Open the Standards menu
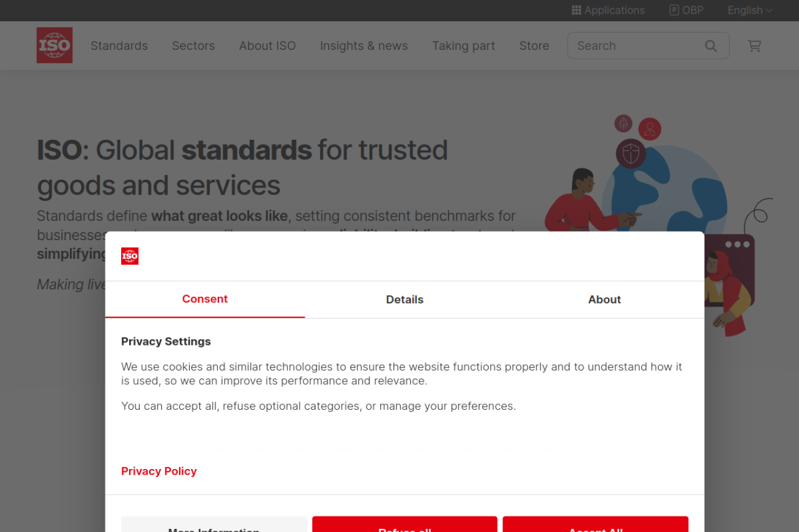Screen dimensions: 799x532 pos(119,46)
